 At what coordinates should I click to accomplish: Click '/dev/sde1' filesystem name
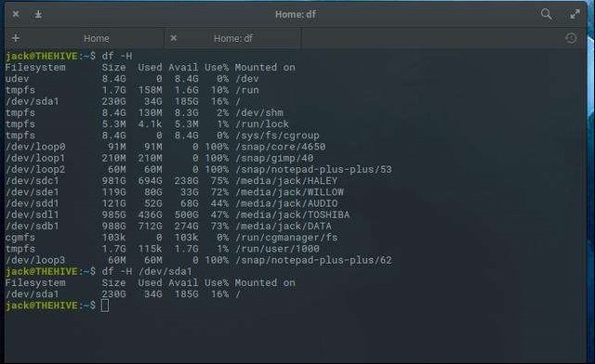tap(33, 192)
